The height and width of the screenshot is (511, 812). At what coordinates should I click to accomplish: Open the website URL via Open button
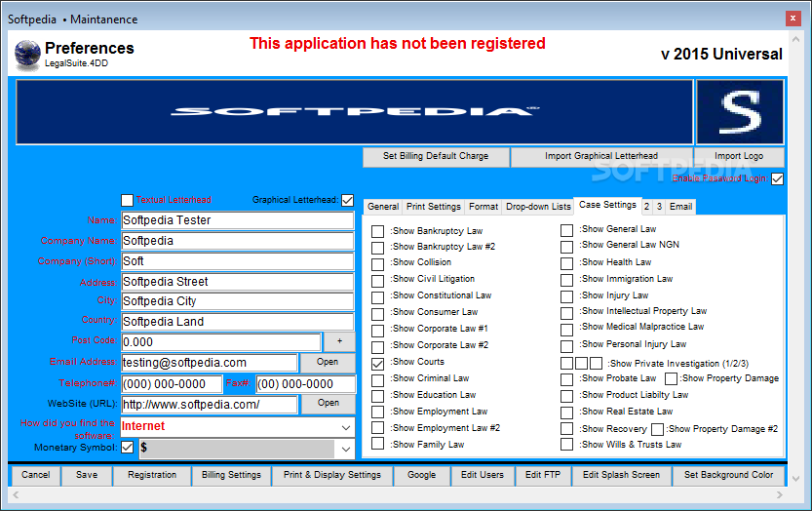328,403
